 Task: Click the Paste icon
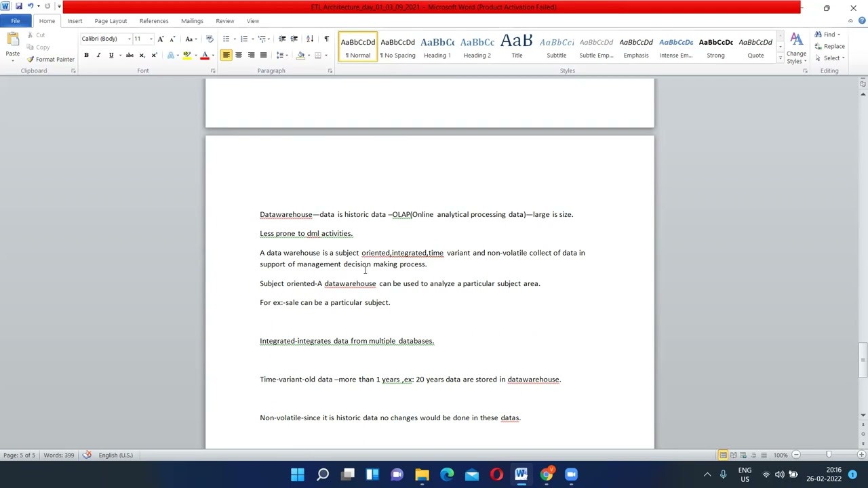12,41
